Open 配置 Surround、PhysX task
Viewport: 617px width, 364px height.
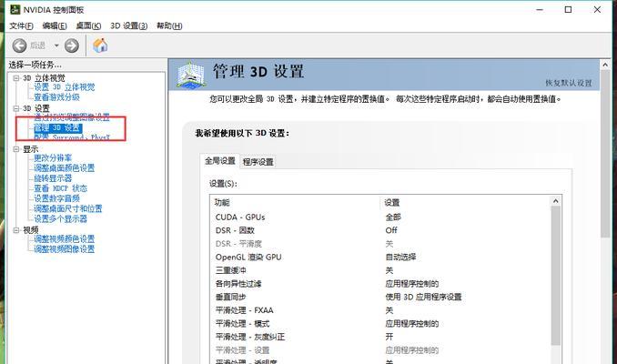pos(72,137)
